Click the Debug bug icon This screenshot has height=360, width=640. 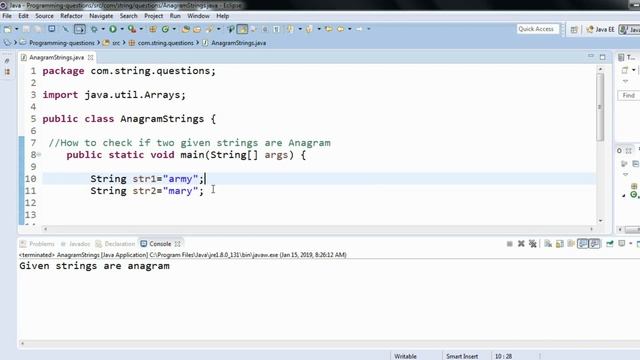tap(94, 29)
